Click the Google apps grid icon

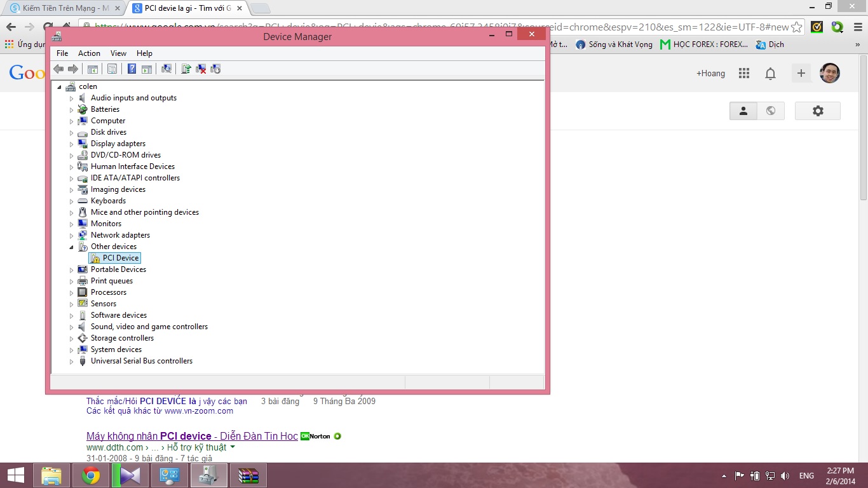[x=744, y=74]
